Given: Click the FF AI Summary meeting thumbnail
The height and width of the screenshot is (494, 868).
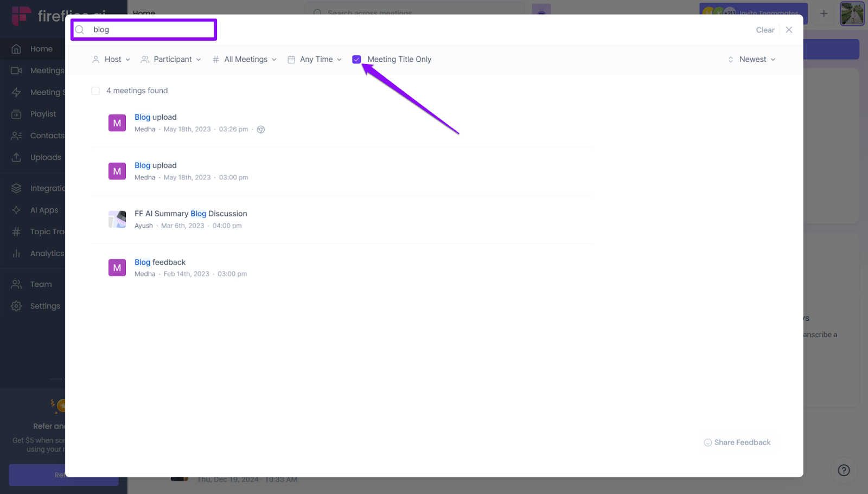Looking at the screenshot, I should (117, 220).
